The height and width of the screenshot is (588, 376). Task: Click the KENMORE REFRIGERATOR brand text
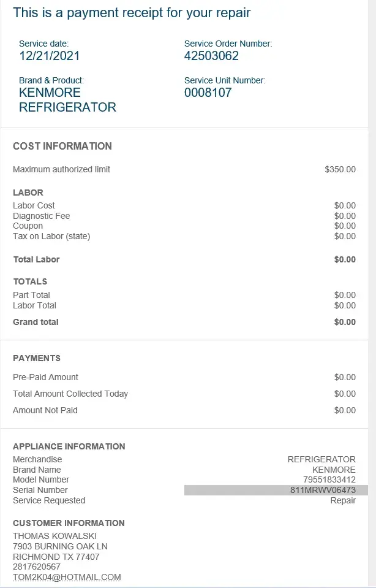coord(67,100)
